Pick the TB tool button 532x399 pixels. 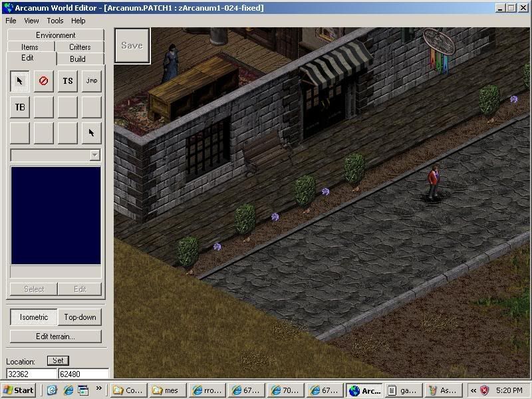coord(20,107)
